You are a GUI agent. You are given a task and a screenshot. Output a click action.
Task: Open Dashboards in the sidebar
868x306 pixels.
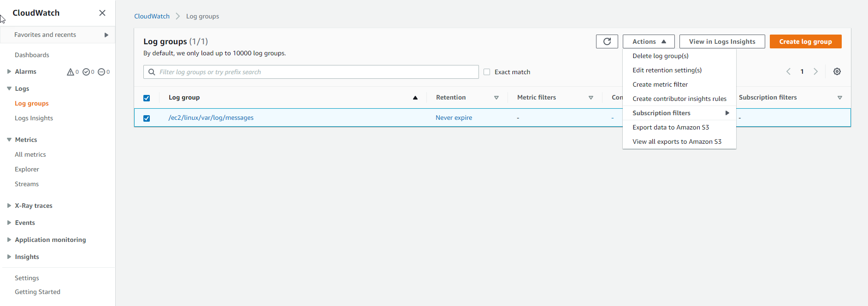click(x=32, y=55)
